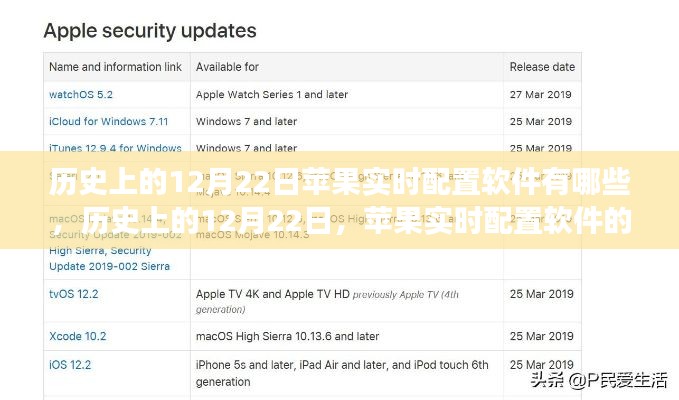Open the iCloud for Windows 7.11 link
Image resolution: width=679 pixels, height=400 pixels.
(108, 122)
